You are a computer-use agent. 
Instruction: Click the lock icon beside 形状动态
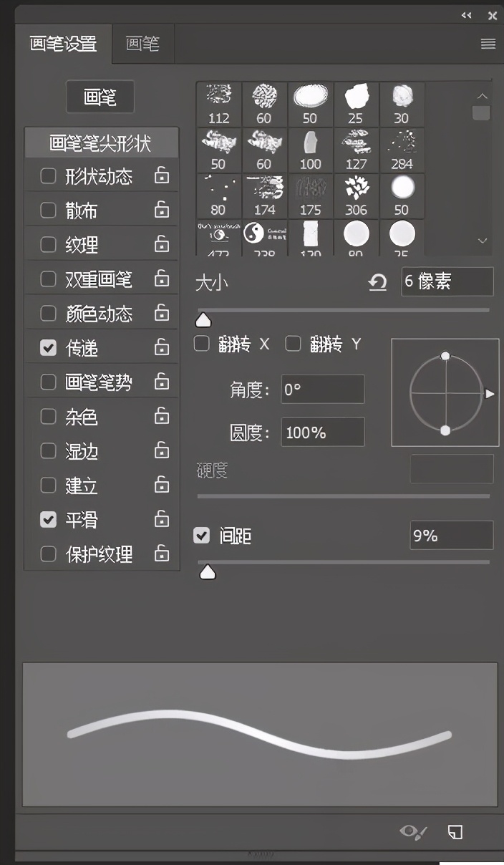(162, 175)
